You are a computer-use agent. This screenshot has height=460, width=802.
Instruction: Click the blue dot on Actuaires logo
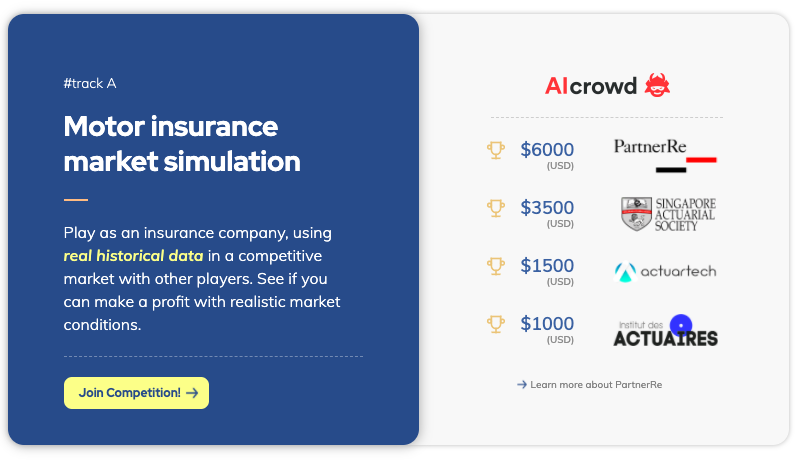pyautogui.click(x=681, y=325)
